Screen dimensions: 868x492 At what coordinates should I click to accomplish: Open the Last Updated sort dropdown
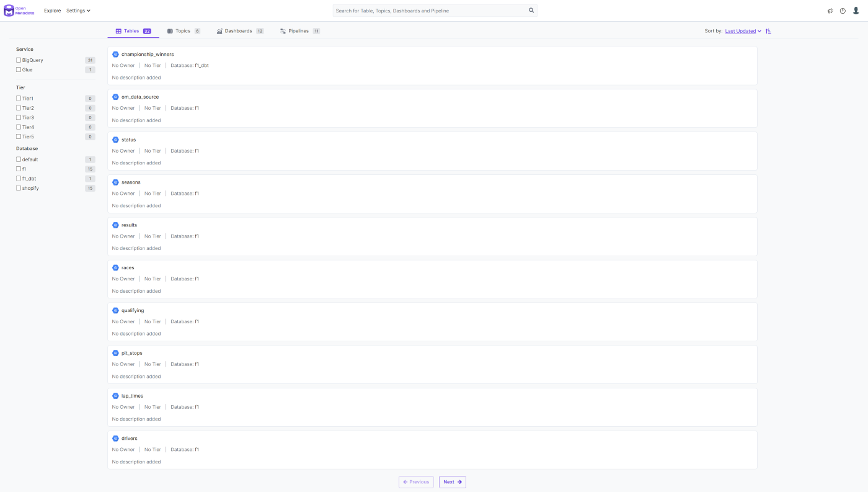point(743,31)
